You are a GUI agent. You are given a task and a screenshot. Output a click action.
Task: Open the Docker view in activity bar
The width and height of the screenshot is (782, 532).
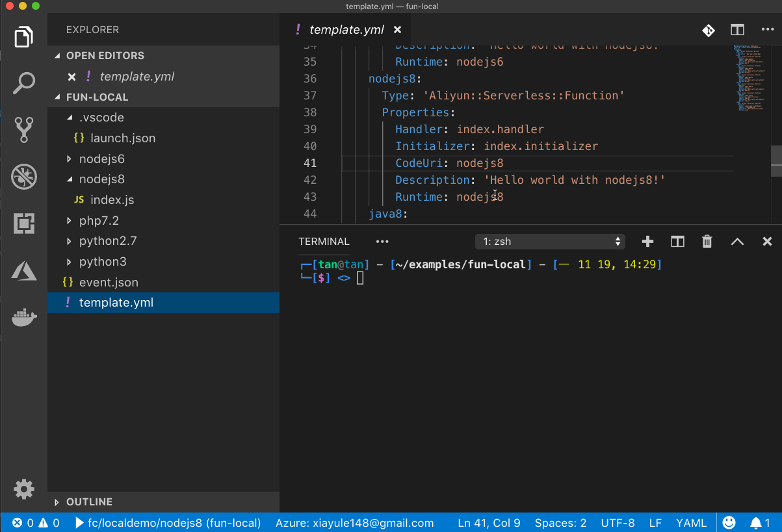pyautogui.click(x=24, y=318)
